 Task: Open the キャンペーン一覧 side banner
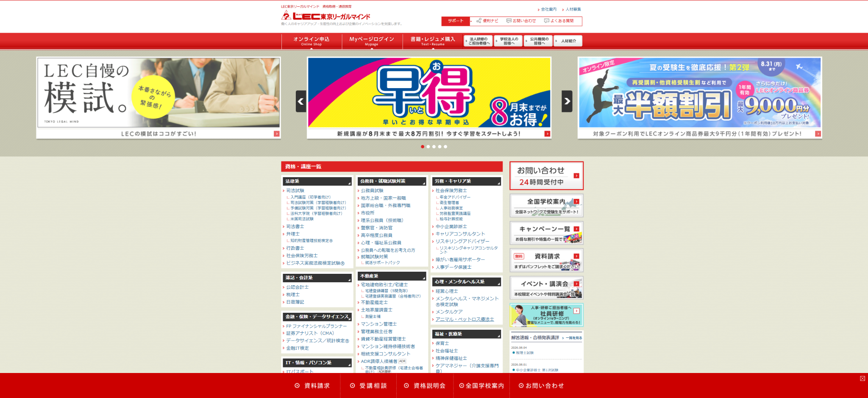[546, 233]
